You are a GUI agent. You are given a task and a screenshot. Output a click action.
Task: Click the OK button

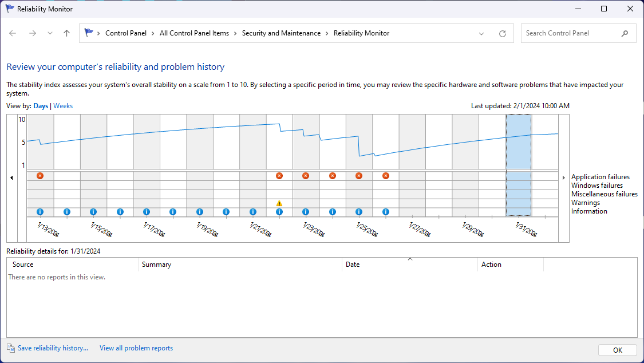click(x=618, y=350)
